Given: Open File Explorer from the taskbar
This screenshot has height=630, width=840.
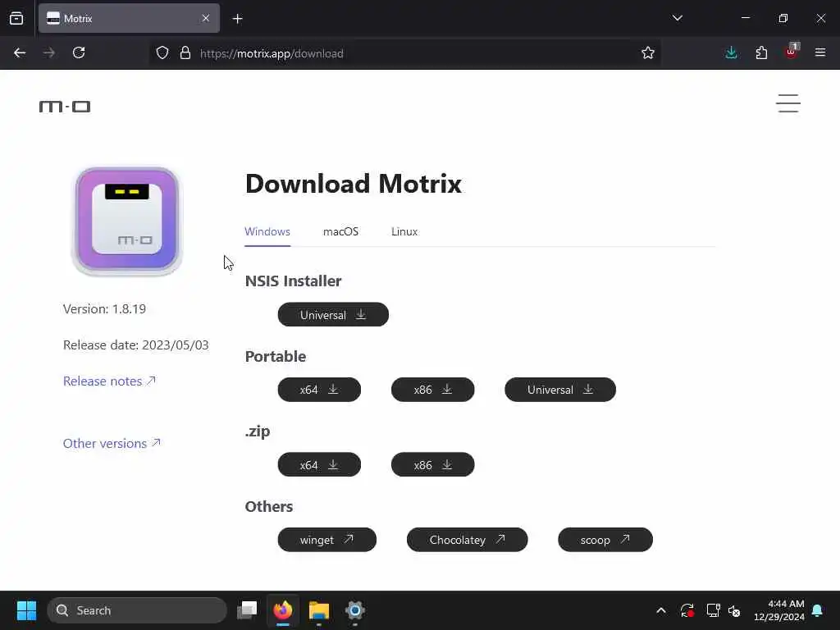Looking at the screenshot, I should (319, 610).
